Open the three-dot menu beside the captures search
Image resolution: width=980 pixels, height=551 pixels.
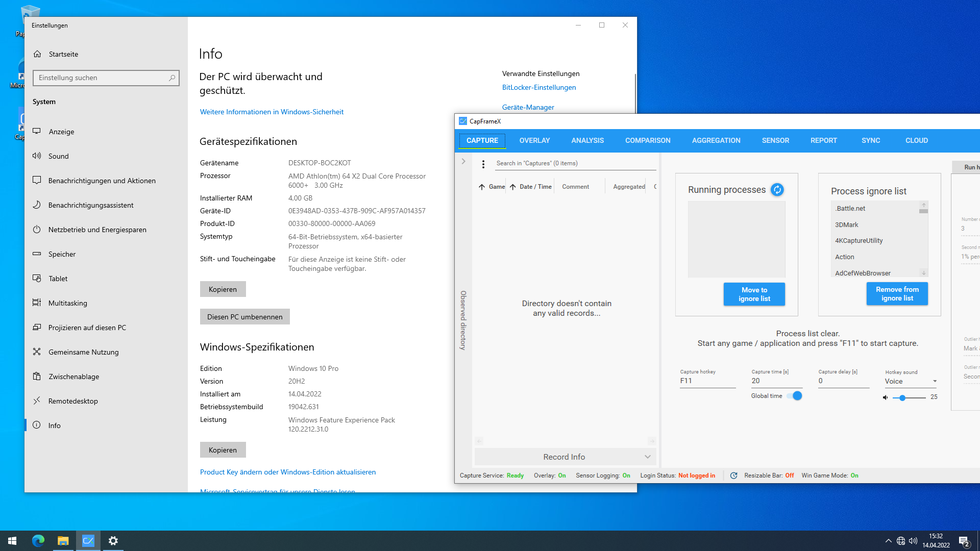tap(483, 164)
